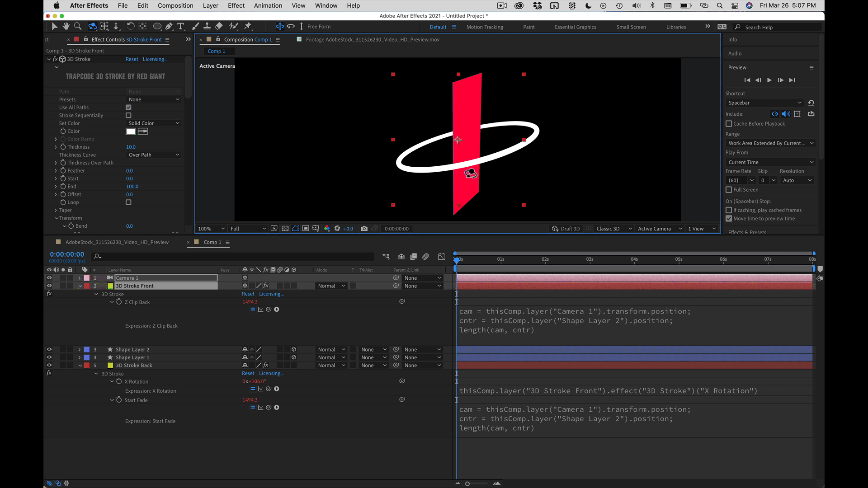Open the Set Color dropdown
Screen dimensions: 868x488
pyautogui.click(x=154, y=123)
